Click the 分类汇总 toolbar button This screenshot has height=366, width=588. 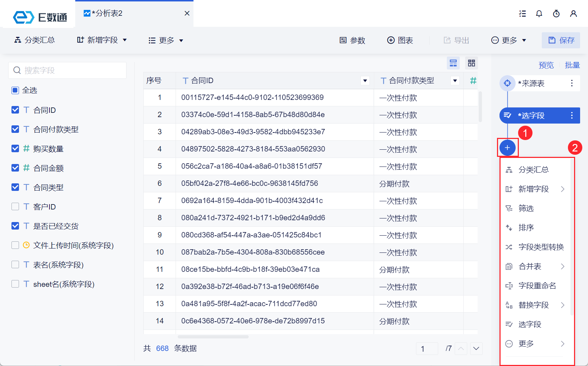click(x=34, y=40)
